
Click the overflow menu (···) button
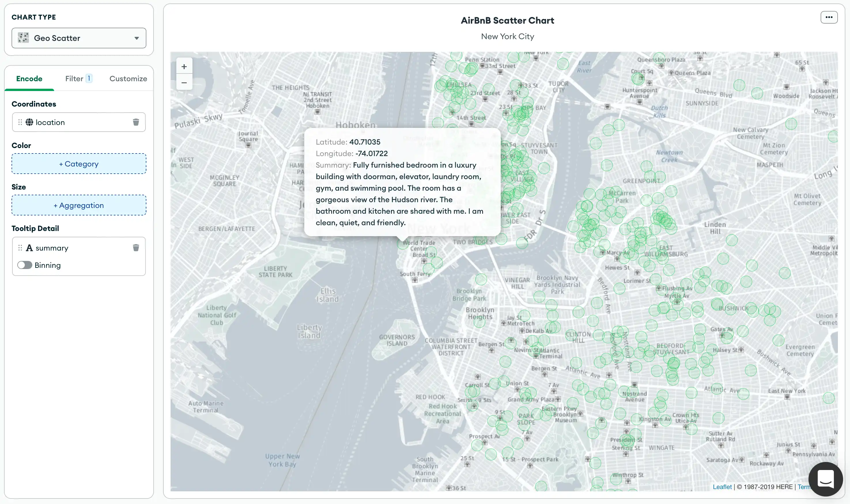coord(829,17)
